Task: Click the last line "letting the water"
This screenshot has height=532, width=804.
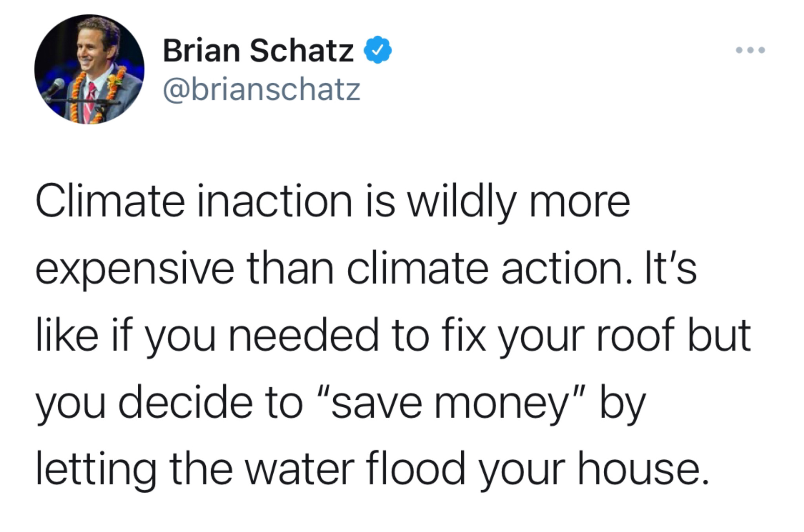Action: (372, 470)
